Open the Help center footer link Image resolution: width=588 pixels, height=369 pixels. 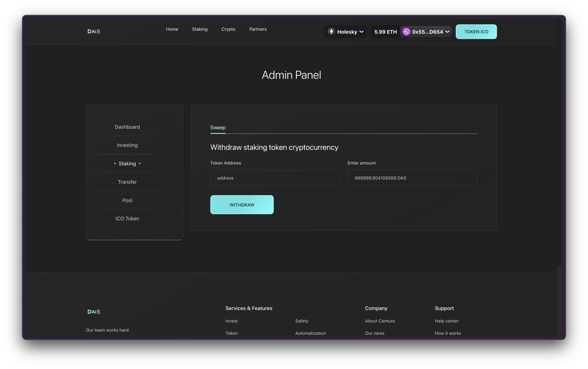tap(446, 321)
